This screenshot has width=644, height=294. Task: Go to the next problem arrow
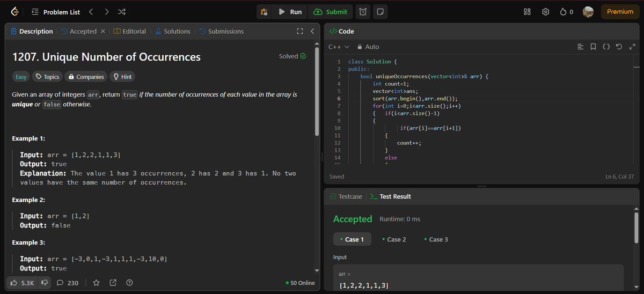tap(107, 12)
